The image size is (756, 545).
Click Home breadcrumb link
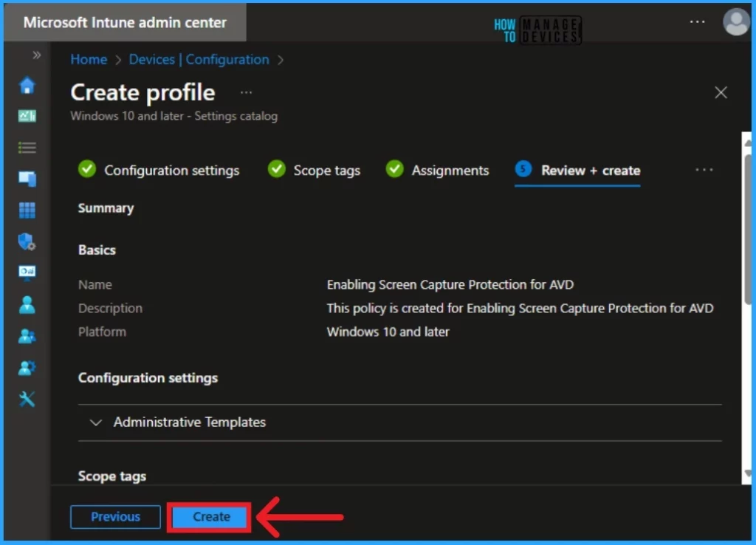point(89,59)
